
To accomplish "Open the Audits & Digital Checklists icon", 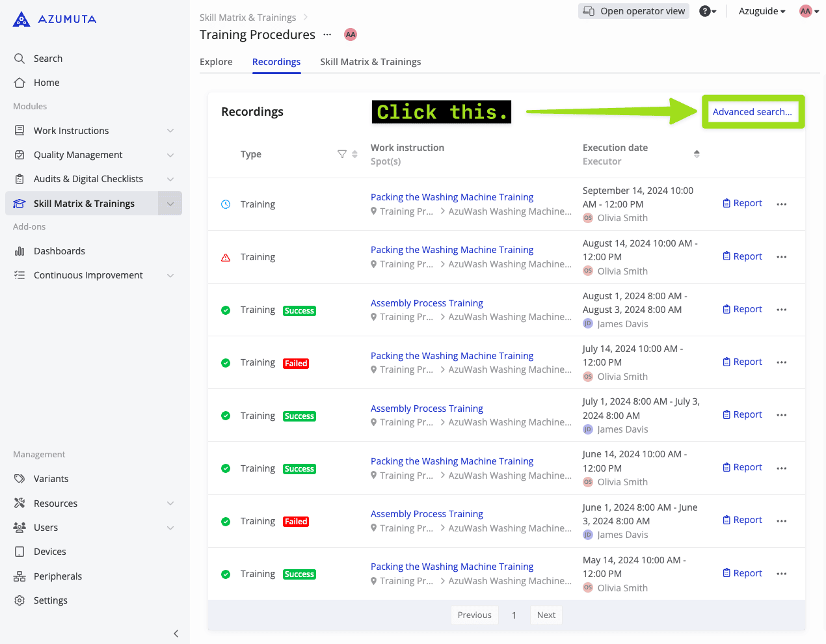I will (20, 178).
